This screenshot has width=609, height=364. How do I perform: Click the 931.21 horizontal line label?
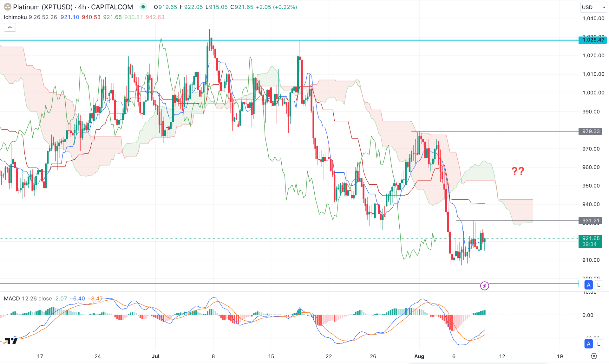(x=590, y=220)
